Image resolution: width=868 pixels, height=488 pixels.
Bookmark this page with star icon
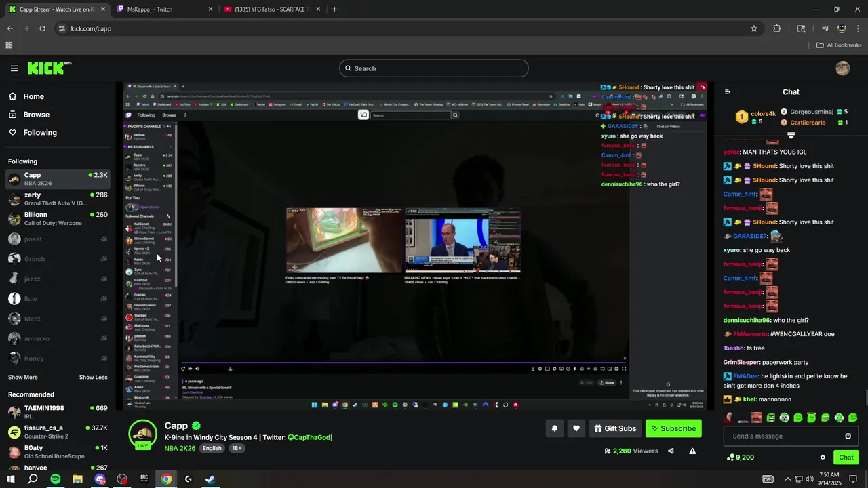754,28
